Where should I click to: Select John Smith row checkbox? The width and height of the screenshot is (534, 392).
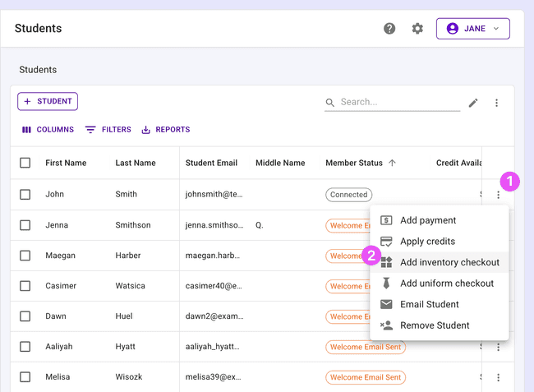pos(25,195)
